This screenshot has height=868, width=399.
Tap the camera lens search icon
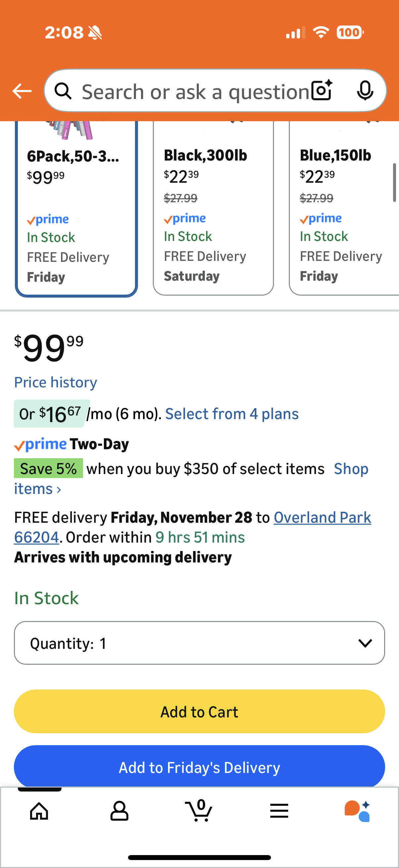coord(322,90)
